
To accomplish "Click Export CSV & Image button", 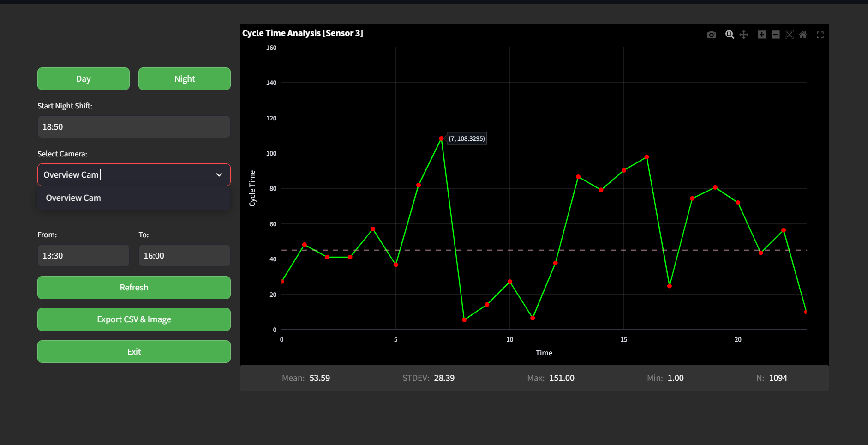I will 134,319.
